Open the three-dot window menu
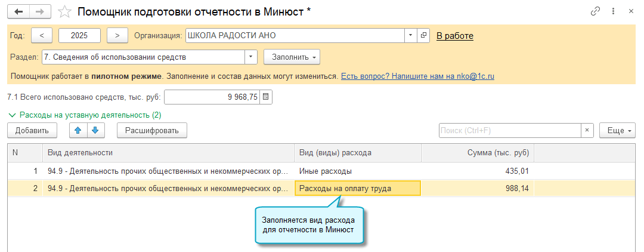This screenshot has width=644, height=252. click(613, 11)
